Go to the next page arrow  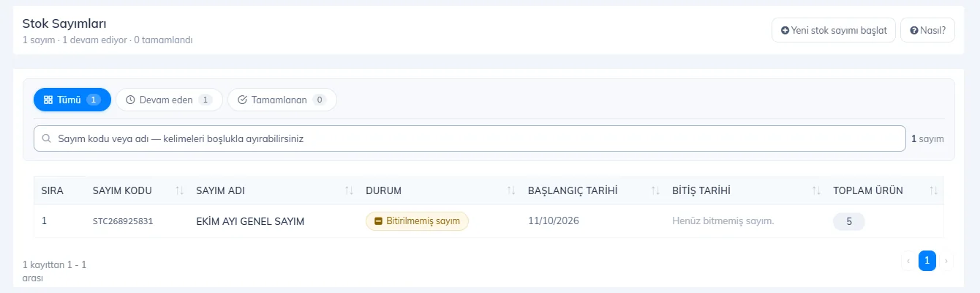click(x=946, y=261)
